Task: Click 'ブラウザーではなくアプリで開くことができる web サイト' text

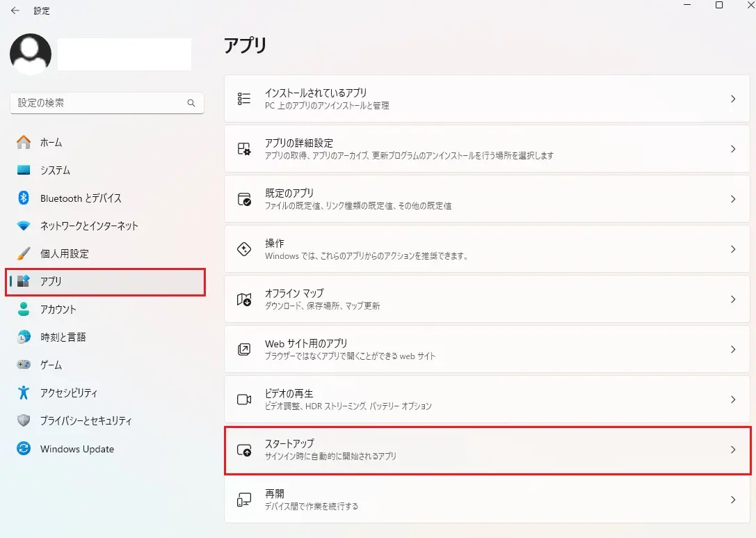Action: point(350,356)
